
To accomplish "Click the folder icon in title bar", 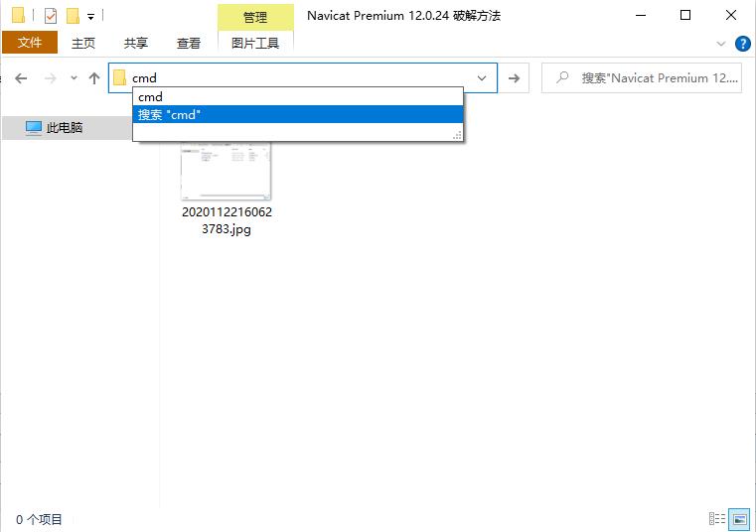I will pyautogui.click(x=18, y=16).
